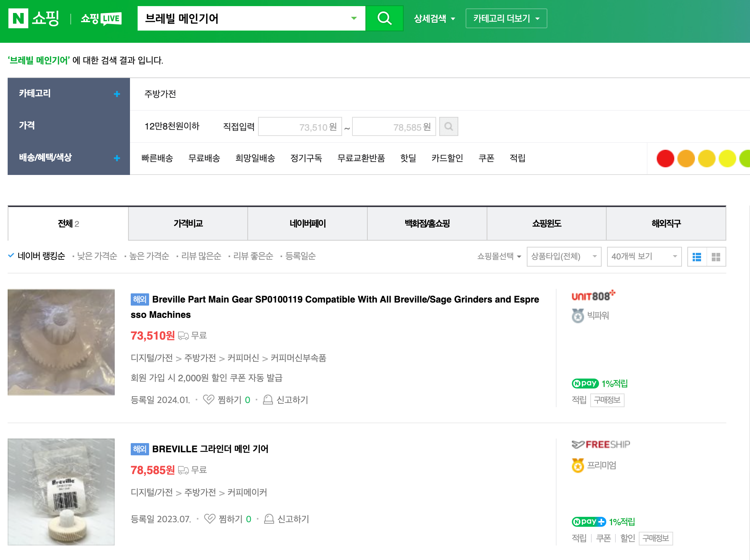Viewport: 750px width, 560px height.
Task: Expand the 카테고리 더보기 dropdown
Action: (506, 18)
